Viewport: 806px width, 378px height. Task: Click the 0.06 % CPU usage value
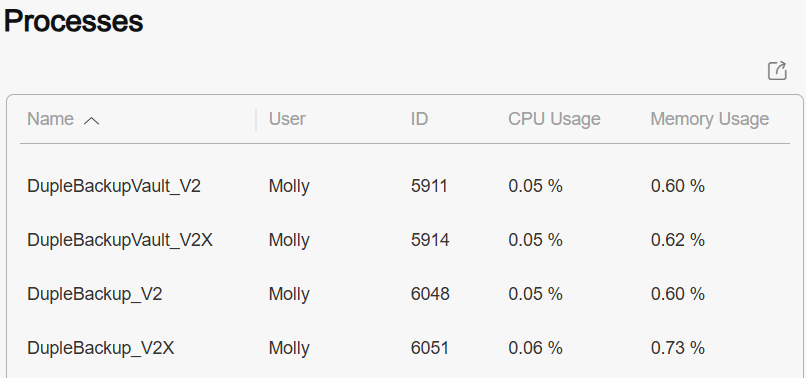(x=535, y=348)
